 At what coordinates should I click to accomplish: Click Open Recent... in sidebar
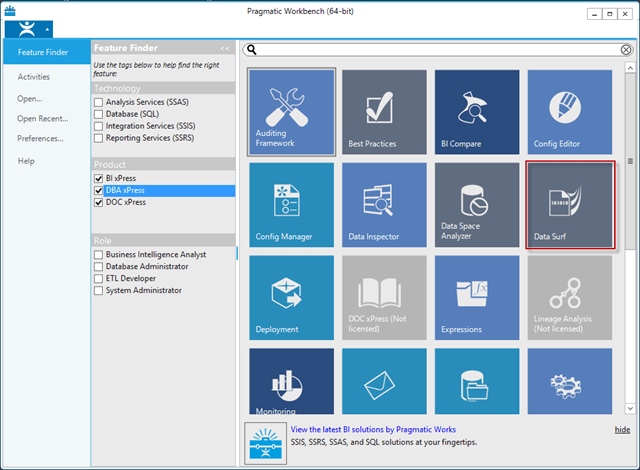(x=42, y=118)
